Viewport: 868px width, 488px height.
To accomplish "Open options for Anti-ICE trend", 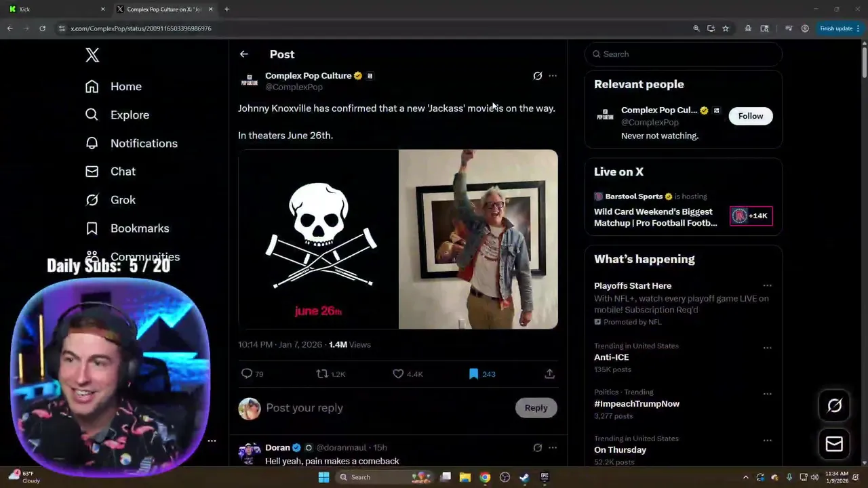I will [x=767, y=348].
